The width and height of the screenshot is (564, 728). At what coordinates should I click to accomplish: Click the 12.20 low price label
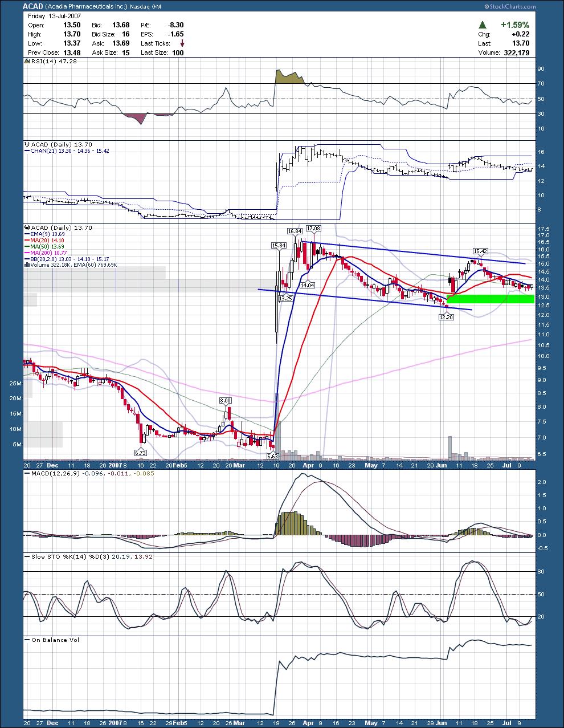tap(446, 317)
